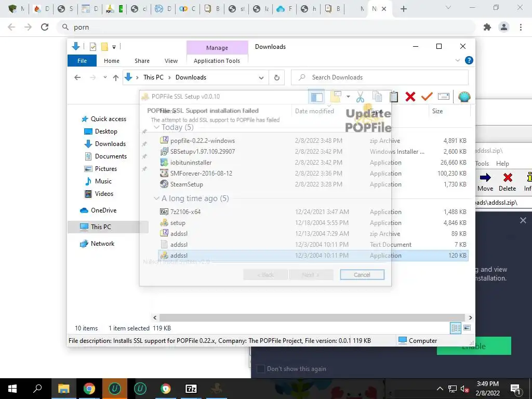The height and width of the screenshot is (399, 532).
Task: Click the Copy icon in the Explorer toolbar
Action: pos(377,97)
